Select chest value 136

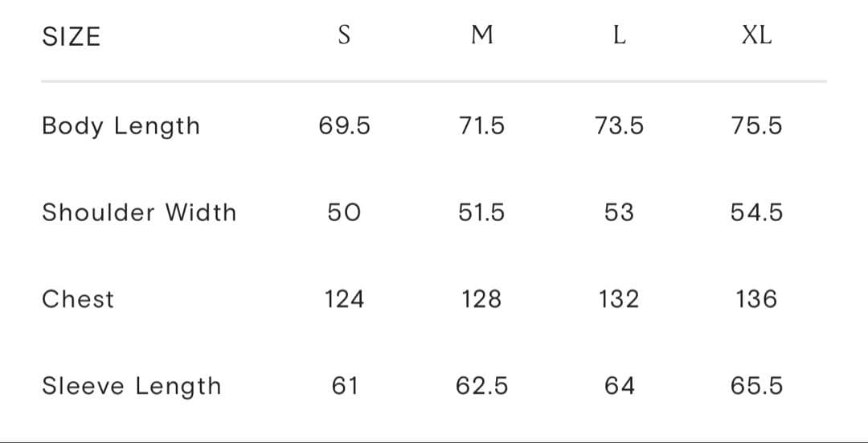(757, 300)
